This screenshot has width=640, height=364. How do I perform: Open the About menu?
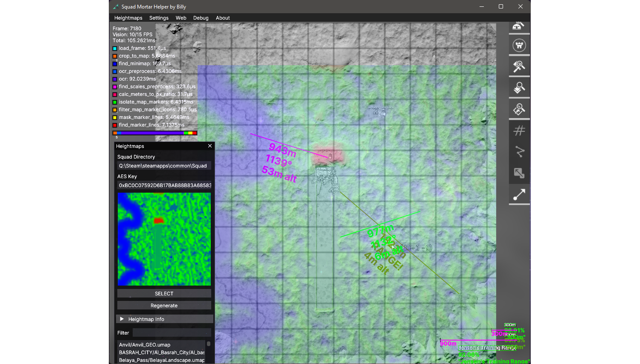pos(223,18)
